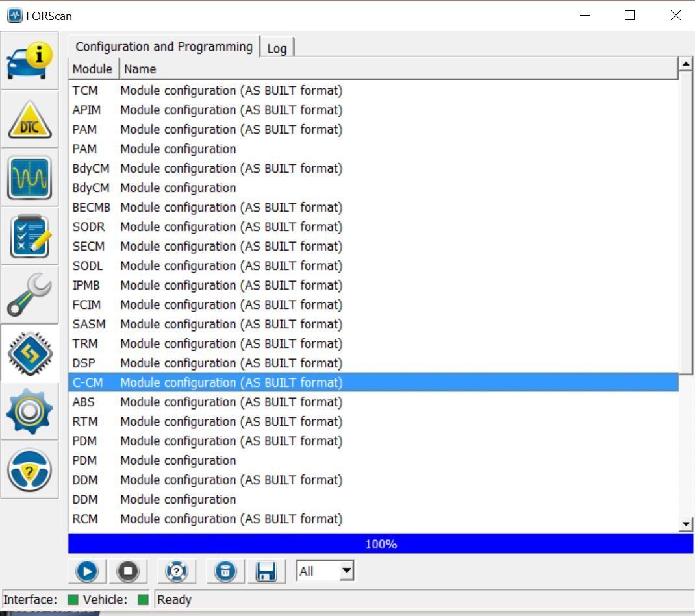Click the Play run button
The image size is (695, 616).
[x=87, y=571]
